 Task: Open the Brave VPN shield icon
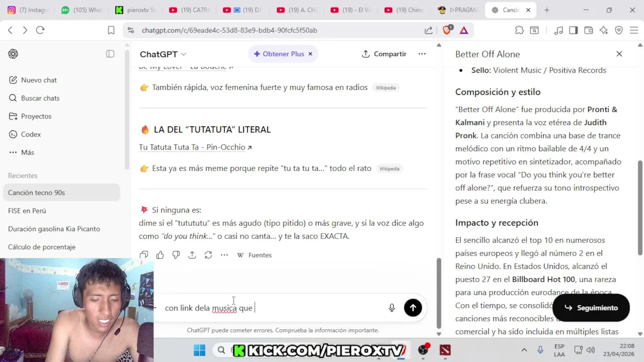click(619, 30)
